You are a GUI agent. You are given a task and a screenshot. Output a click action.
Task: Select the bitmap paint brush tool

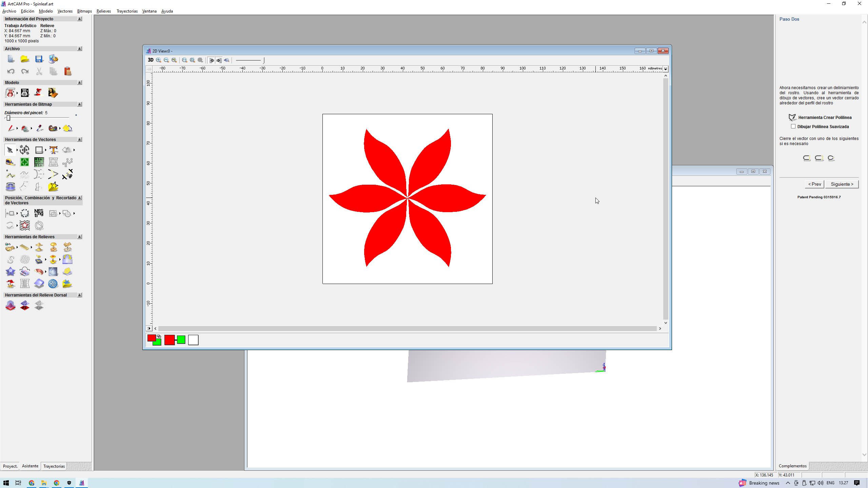(x=11, y=128)
